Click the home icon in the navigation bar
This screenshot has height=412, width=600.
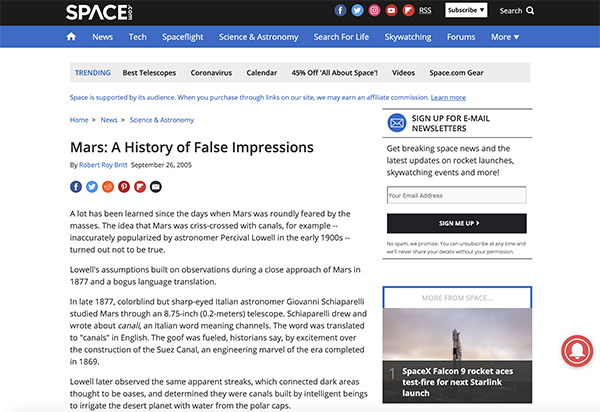point(71,37)
